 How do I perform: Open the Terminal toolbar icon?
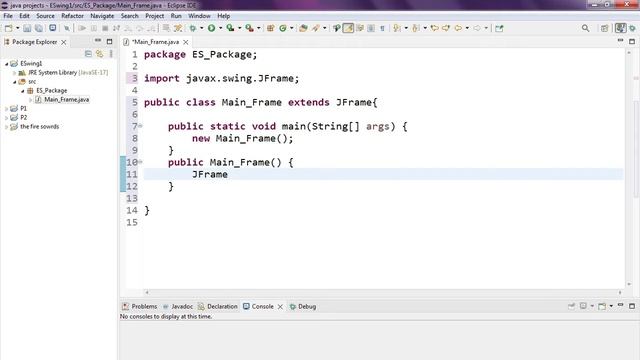53,28
